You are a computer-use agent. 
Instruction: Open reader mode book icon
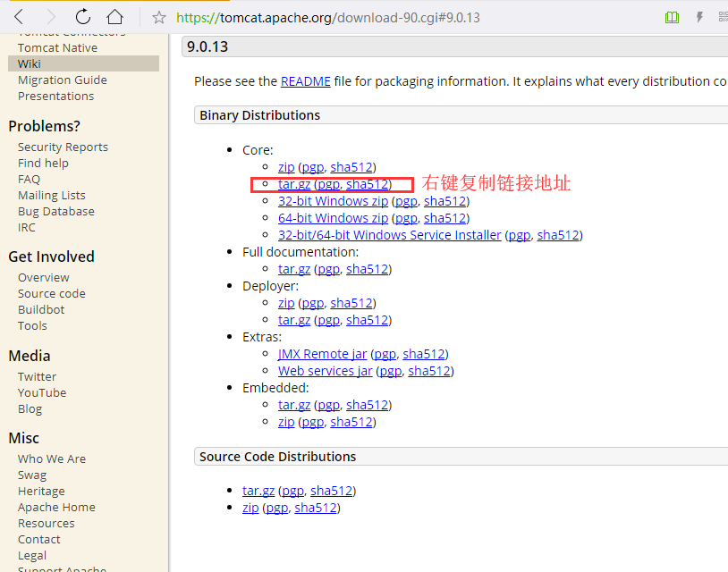[x=672, y=18]
